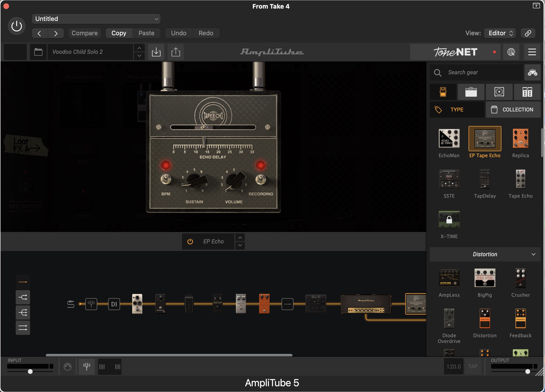Select the Stomp pedals gear tab
Image resolution: width=545 pixels, height=392 pixels.
click(x=443, y=92)
